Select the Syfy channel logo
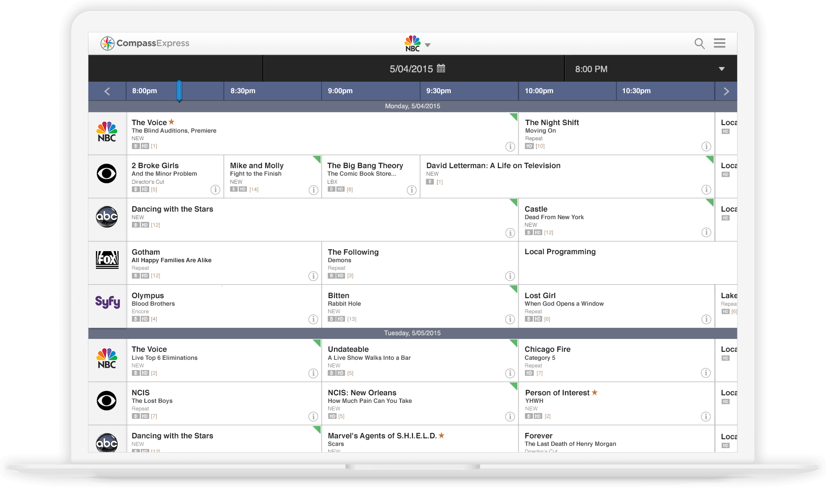Image resolution: width=826 pixels, height=504 pixels. tap(107, 303)
